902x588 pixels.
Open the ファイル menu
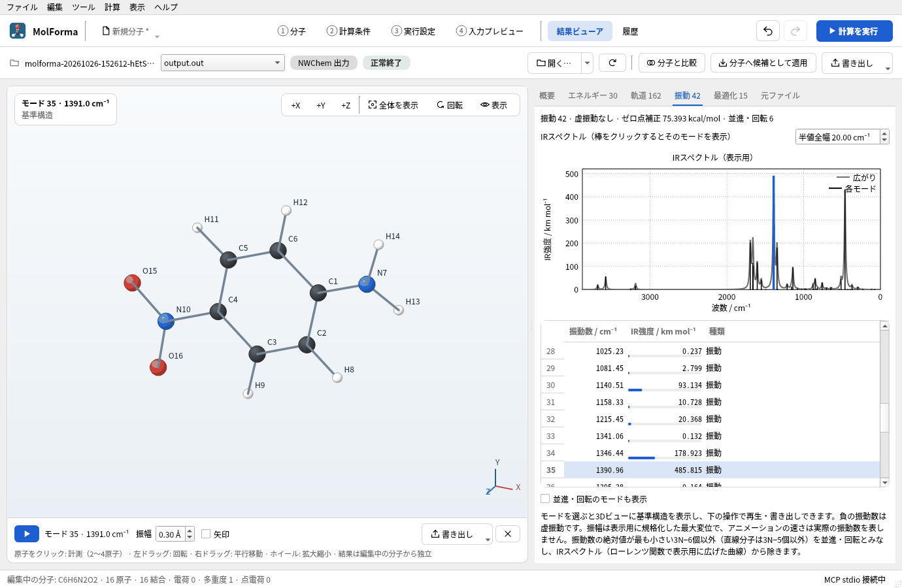point(22,7)
